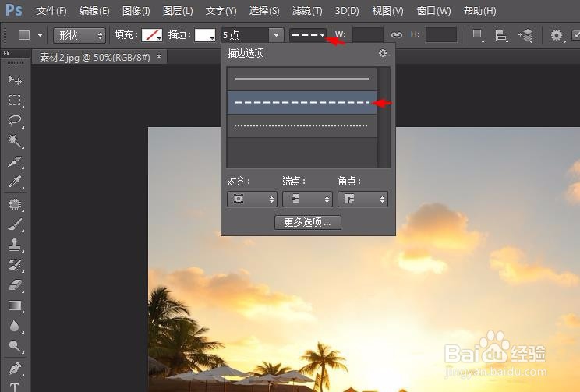The width and height of the screenshot is (580, 392).
Task: Select the Lasso tool
Action: pos(15,121)
